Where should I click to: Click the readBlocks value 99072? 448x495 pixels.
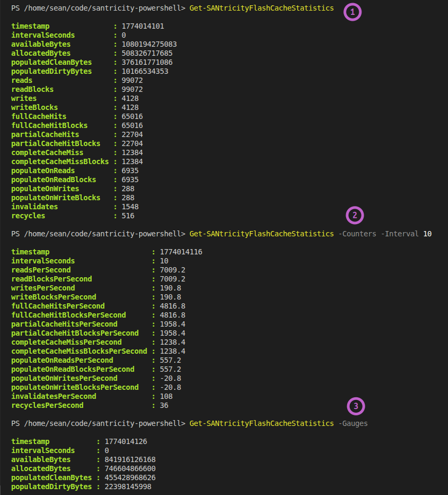[x=132, y=89]
